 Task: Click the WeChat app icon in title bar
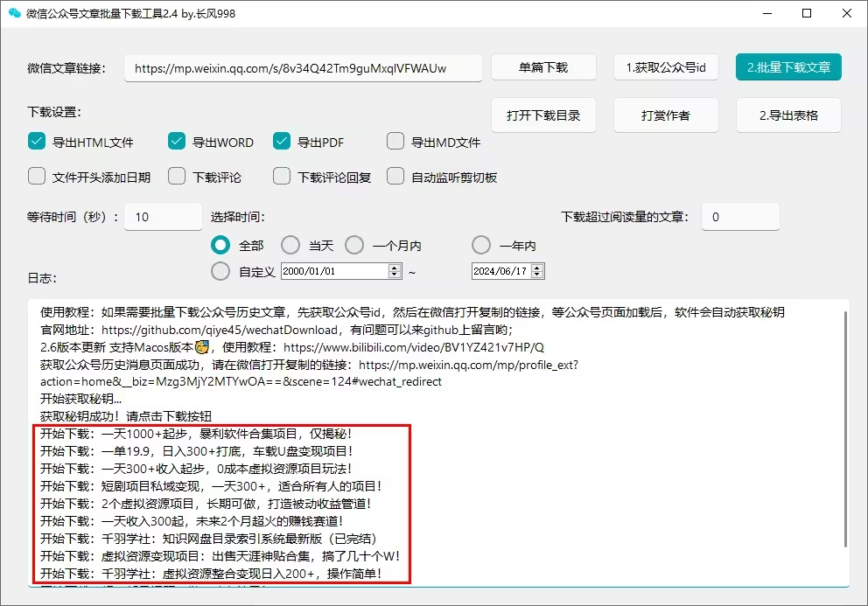(x=14, y=13)
